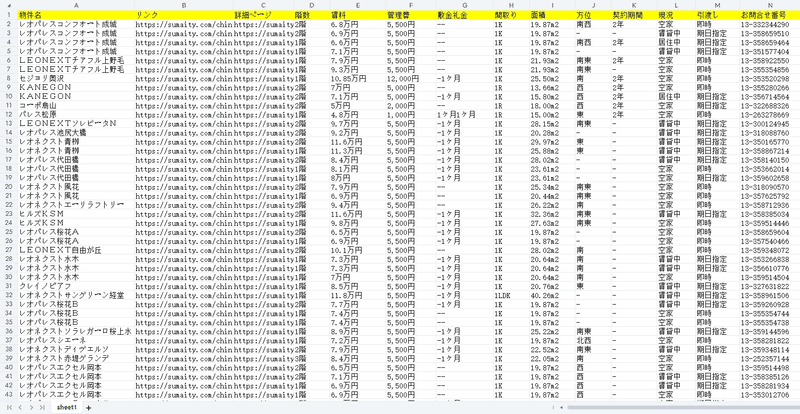The image size is (800, 414).
Task: Click the 管理費 header cell
Action: 411,15
